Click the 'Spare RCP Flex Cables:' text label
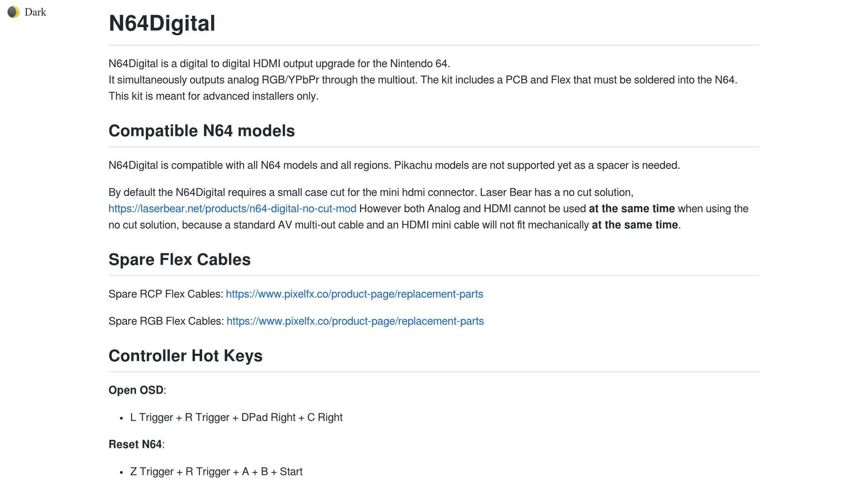This screenshot has height=488, width=868. [166, 294]
